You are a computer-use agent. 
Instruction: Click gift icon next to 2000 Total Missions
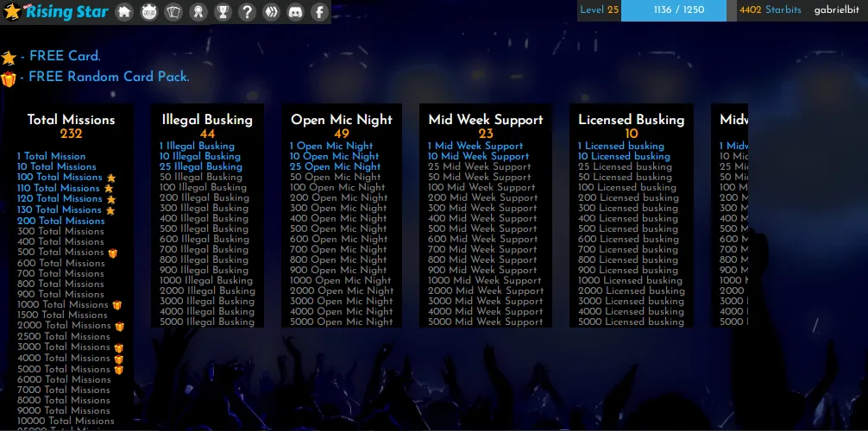point(120,327)
